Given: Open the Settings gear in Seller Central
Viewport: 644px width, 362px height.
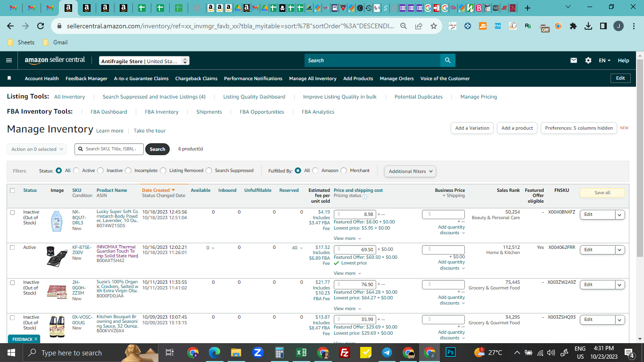Looking at the screenshot, I should tap(588, 60).
